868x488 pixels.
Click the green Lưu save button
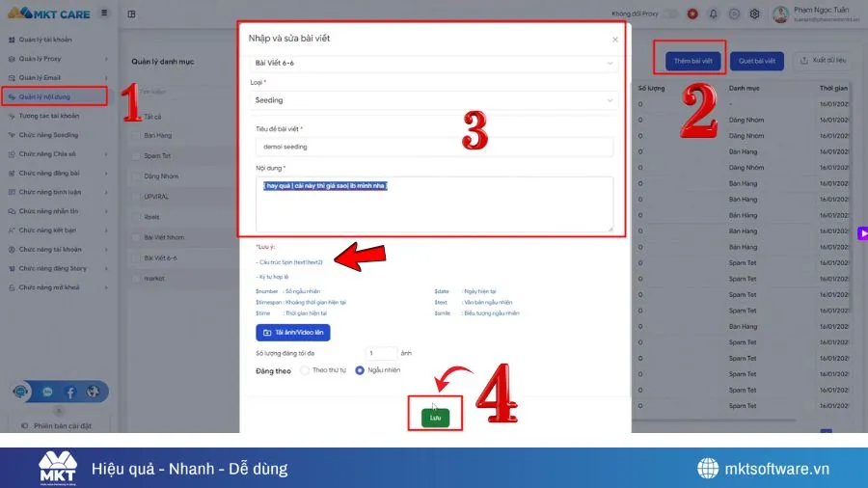[x=435, y=418]
